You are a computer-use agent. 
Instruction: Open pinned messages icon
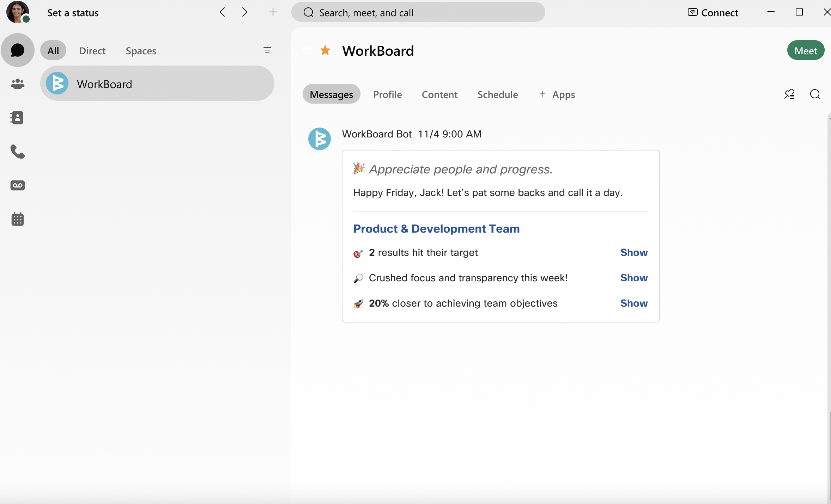(x=789, y=94)
